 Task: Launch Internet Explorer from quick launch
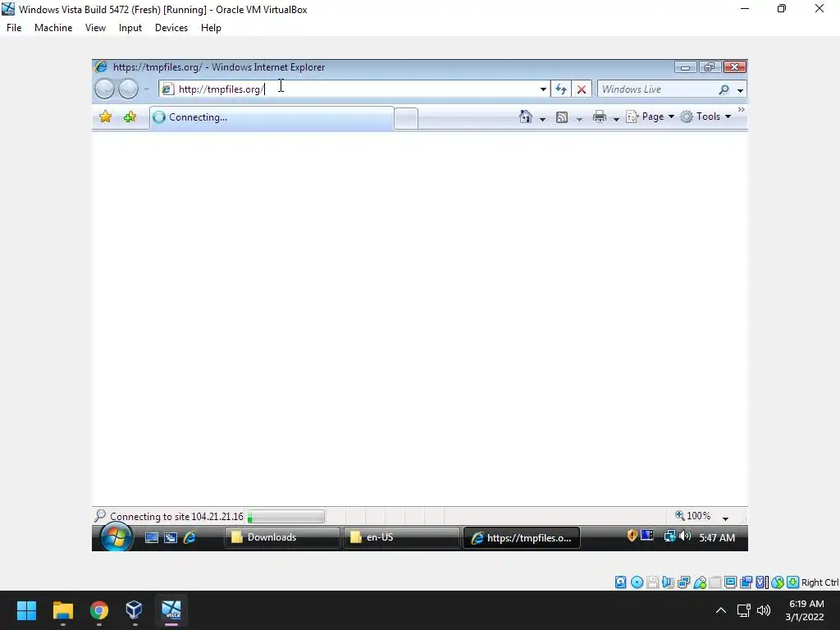tap(189, 537)
